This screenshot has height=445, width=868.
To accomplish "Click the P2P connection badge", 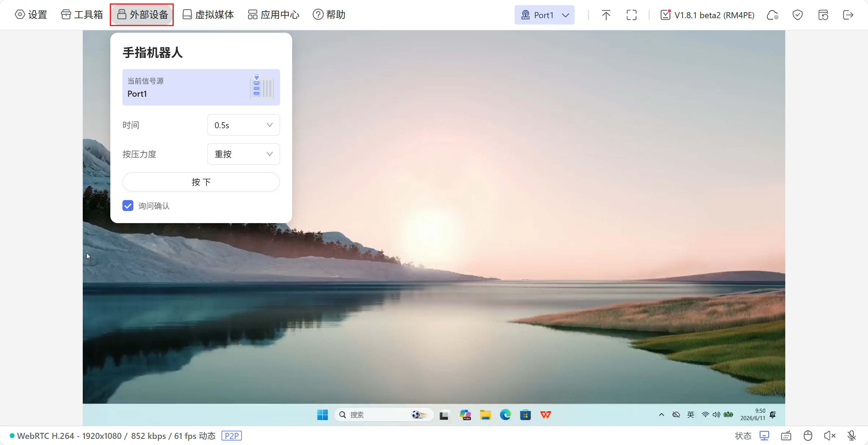I will [x=232, y=436].
